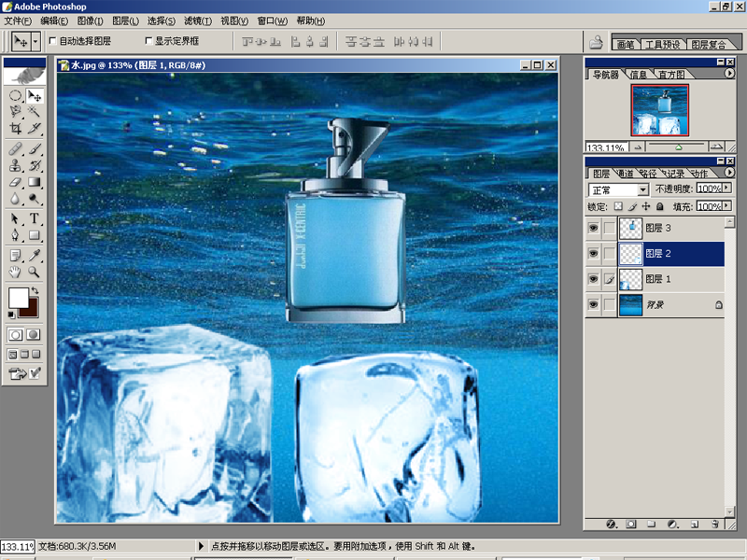Create a new layer from the Layers panel
The height and width of the screenshot is (560, 747).
pyautogui.click(x=695, y=525)
